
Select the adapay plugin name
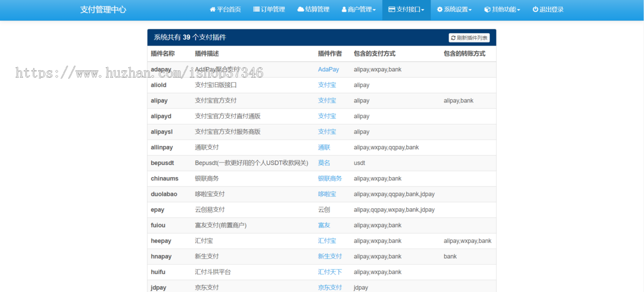pyautogui.click(x=161, y=69)
